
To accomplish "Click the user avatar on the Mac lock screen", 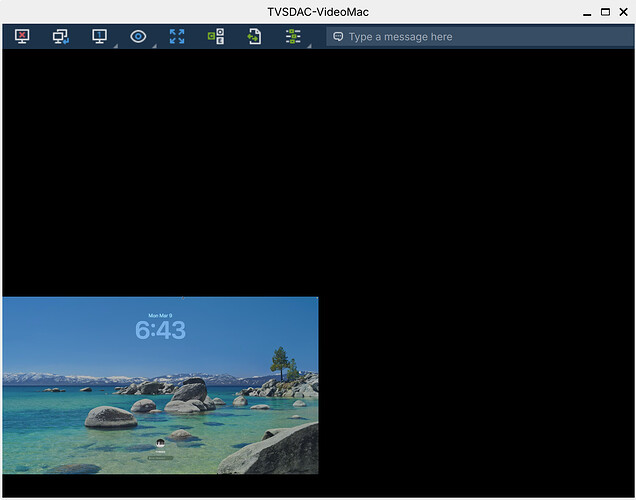I will point(160,442).
